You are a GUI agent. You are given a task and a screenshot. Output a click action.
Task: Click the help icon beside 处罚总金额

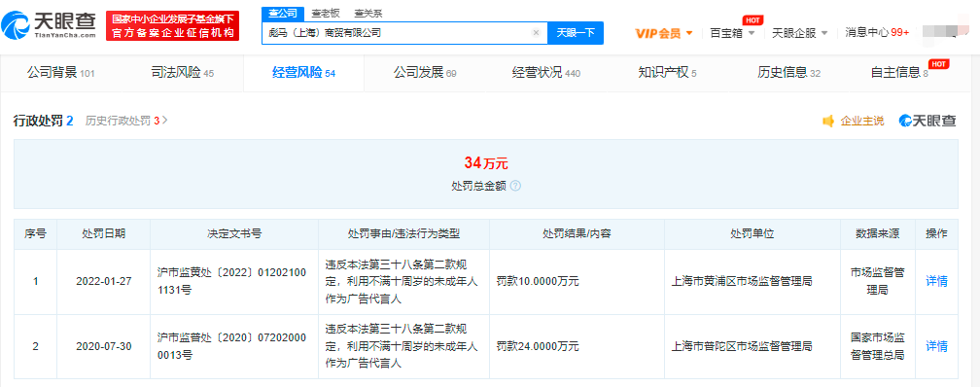pos(515,187)
